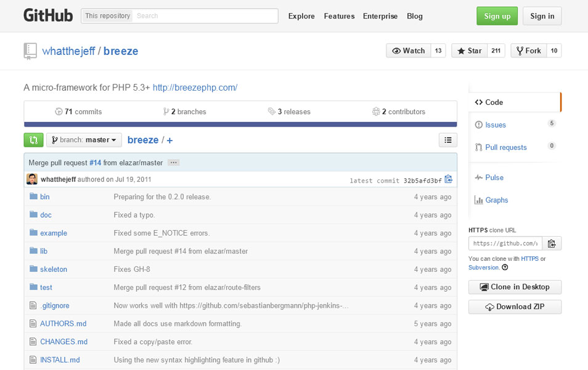
Task: Click the bin folder icon
Action: point(33,196)
